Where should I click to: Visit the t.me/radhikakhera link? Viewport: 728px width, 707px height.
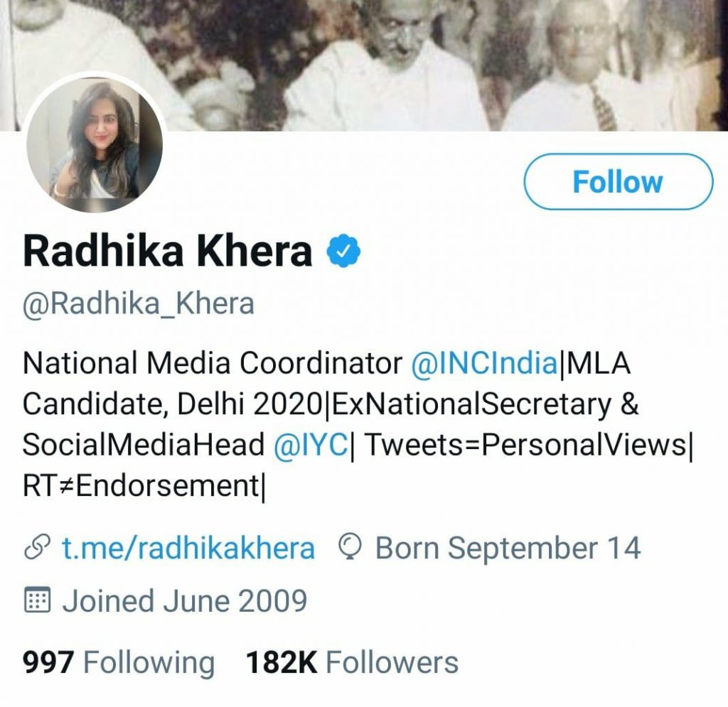pyautogui.click(x=188, y=548)
